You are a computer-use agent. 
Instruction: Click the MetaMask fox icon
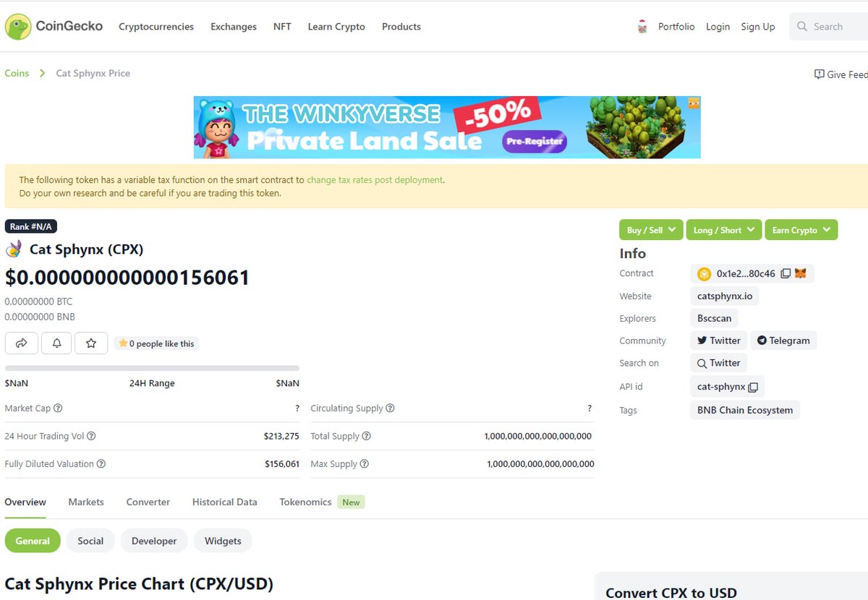coord(801,274)
